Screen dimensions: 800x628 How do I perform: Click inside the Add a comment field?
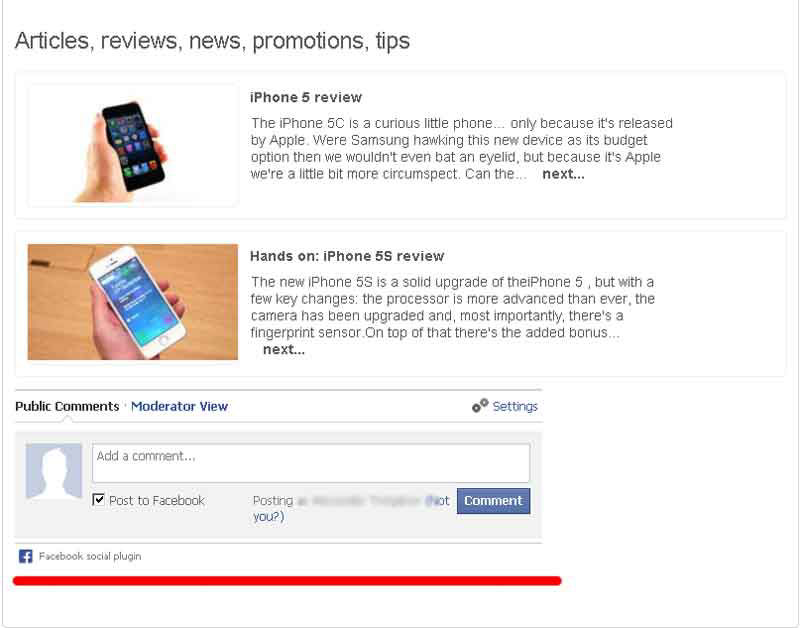click(x=311, y=463)
